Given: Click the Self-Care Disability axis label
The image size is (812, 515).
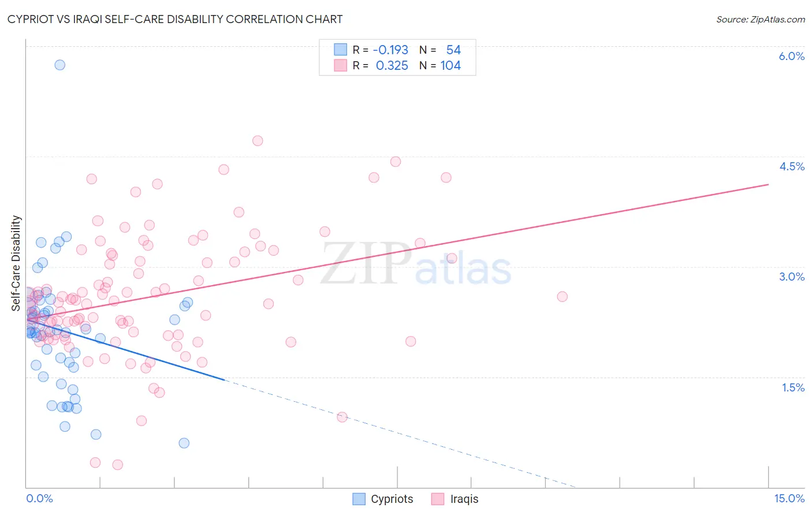Looking at the screenshot, I should point(16,263).
